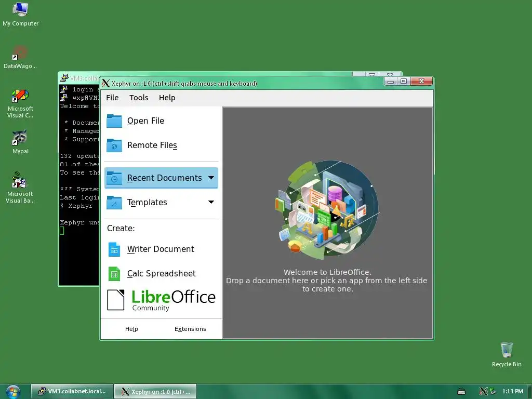Image resolution: width=532 pixels, height=399 pixels.
Task: Click the Open File folder icon
Action: [x=114, y=121]
